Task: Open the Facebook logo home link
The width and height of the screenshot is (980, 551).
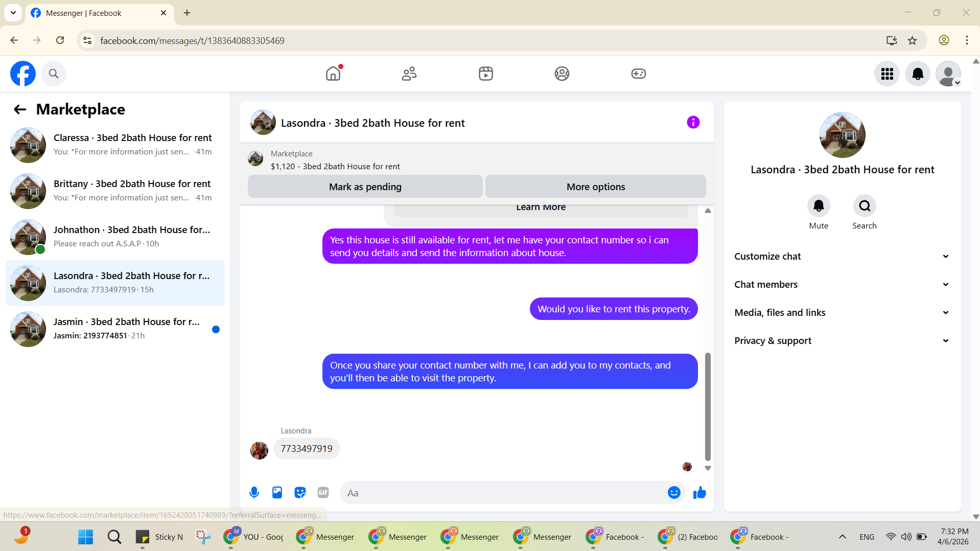Action: 23,74
